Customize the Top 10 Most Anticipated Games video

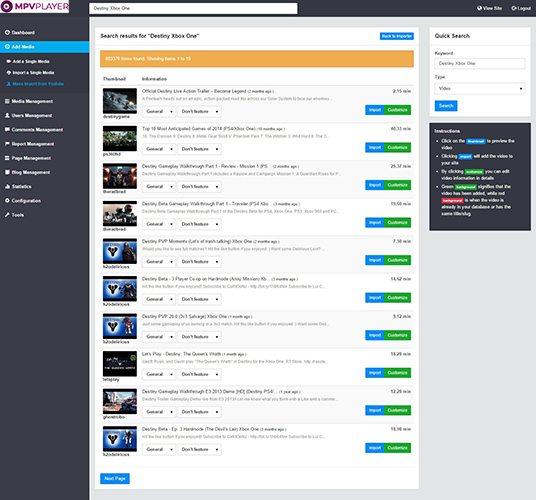coord(397,148)
